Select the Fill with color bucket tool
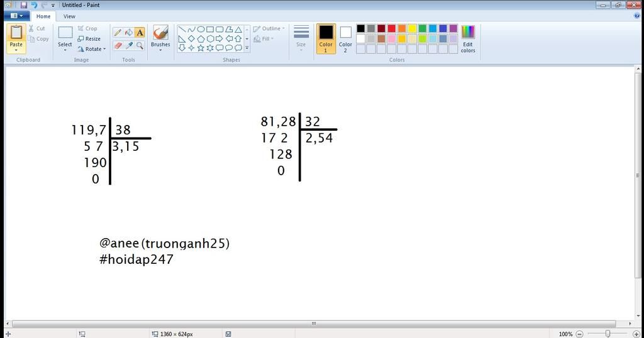The image size is (644, 338). coord(128,33)
